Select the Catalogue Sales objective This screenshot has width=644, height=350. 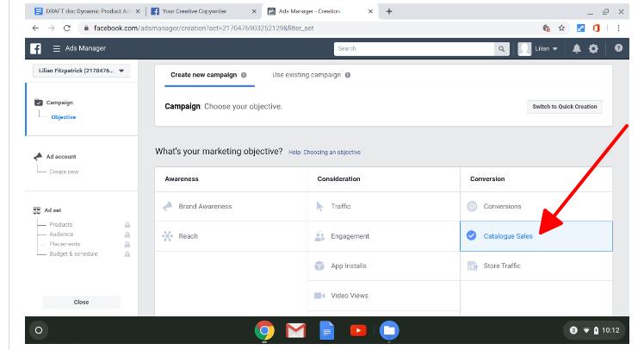pos(536,236)
